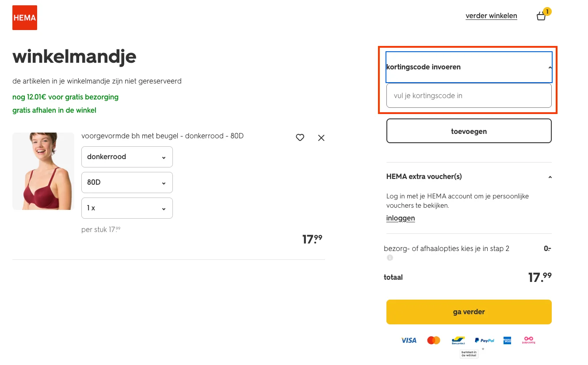Viewport: 588px width, 365px height.
Task: Open the shopping cart icon
Action: click(541, 15)
